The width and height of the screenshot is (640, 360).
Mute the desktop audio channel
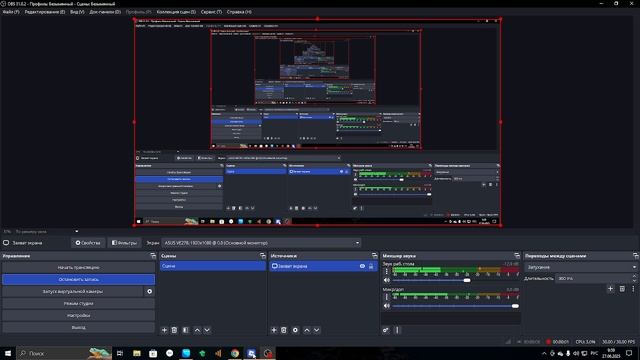point(387,280)
